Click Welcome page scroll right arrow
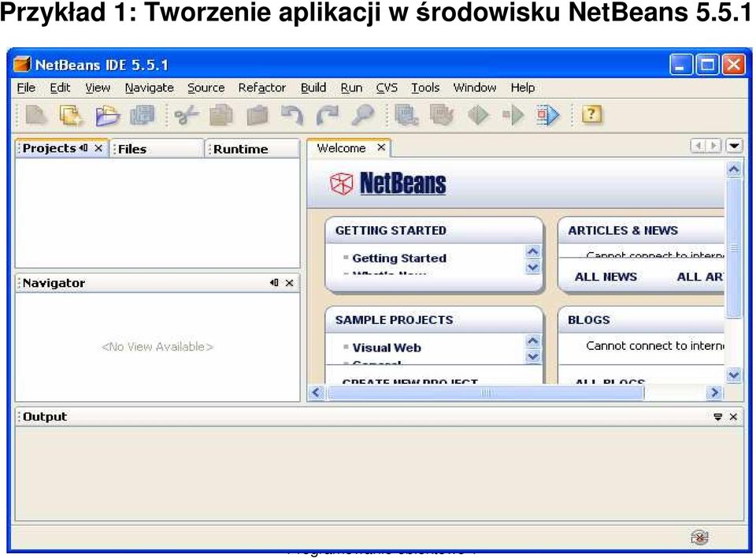756x558 pixels. coord(714,392)
